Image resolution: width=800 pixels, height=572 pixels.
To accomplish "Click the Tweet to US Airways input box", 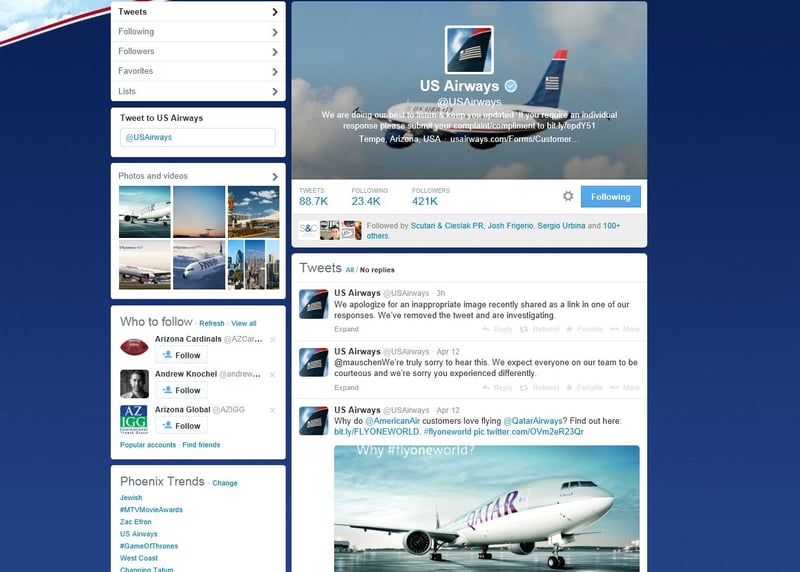I will 198,137.
